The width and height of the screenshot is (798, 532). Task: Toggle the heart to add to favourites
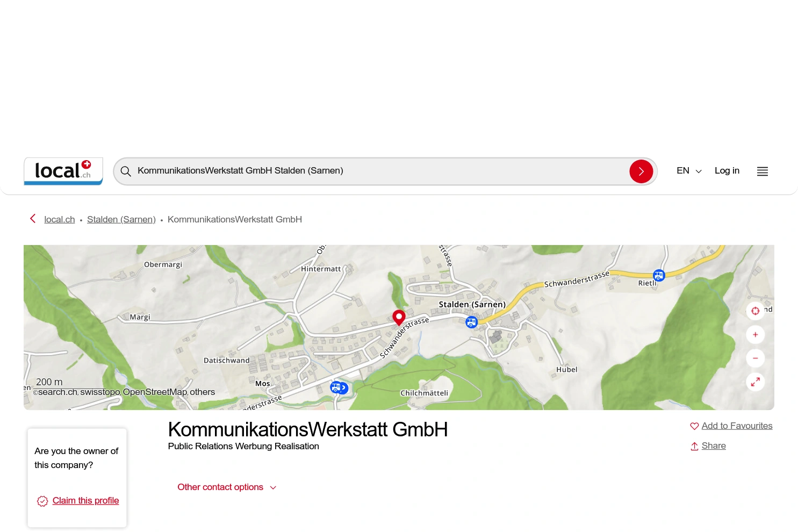[x=694, y=426]
